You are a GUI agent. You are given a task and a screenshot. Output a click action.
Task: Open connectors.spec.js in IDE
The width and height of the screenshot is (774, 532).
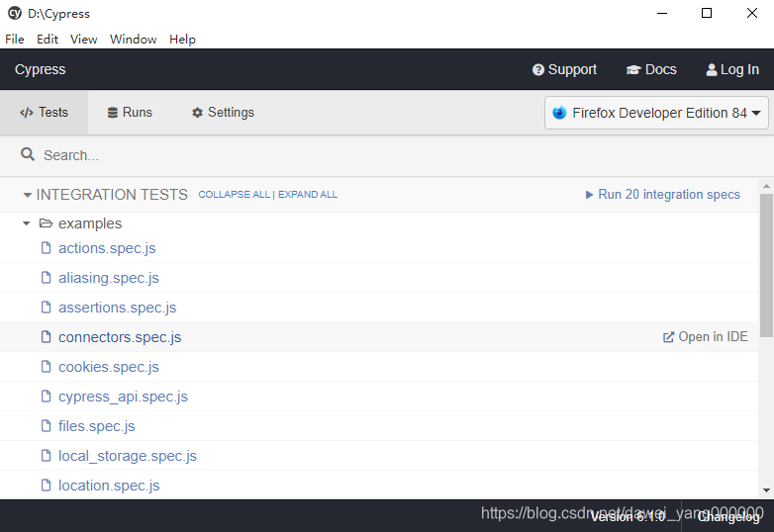[x=706, y=337]
